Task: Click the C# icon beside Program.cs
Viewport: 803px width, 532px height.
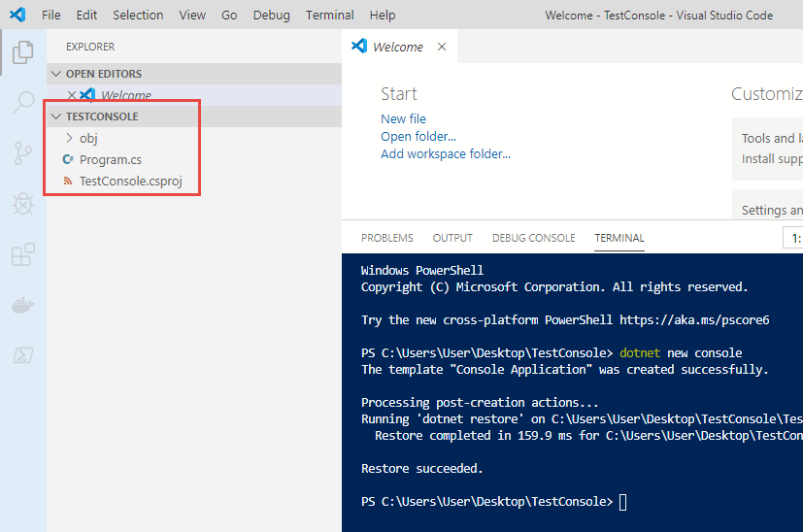Action: [68, 160]
